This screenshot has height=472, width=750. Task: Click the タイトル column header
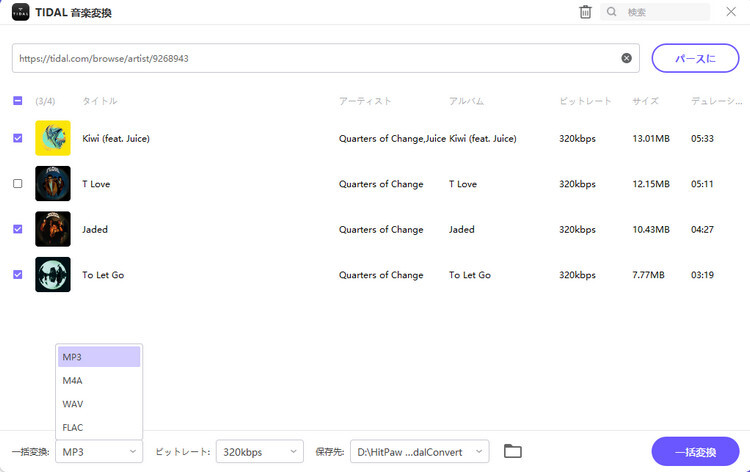coord(99,101)
